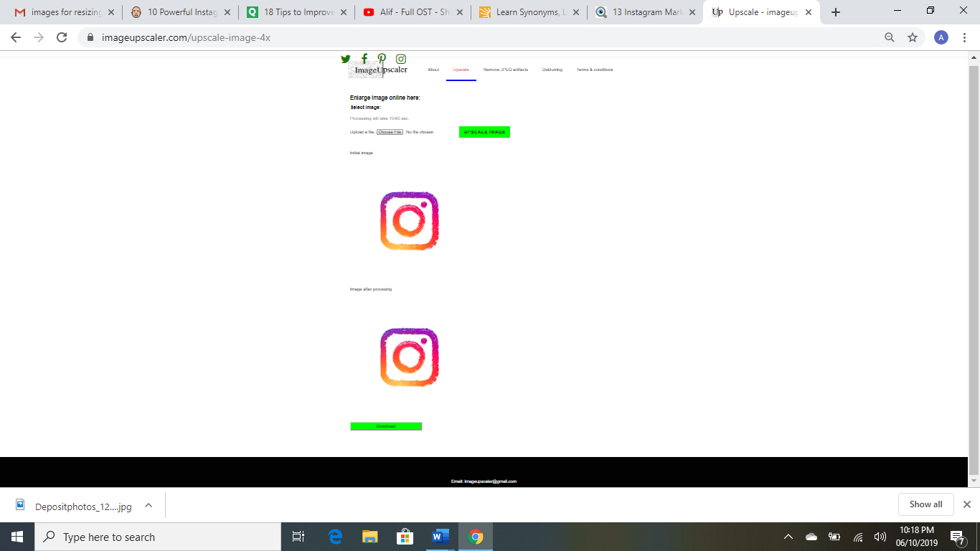Switch to '10 Powerful Instag' tab
Screen dimensions: 980x551
[x=182, y=12]
